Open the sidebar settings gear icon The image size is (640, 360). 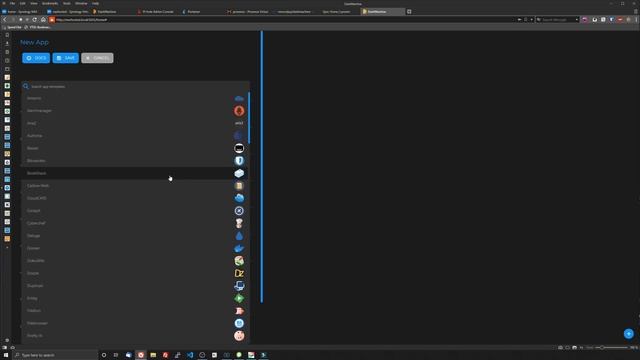click(7, 340)
